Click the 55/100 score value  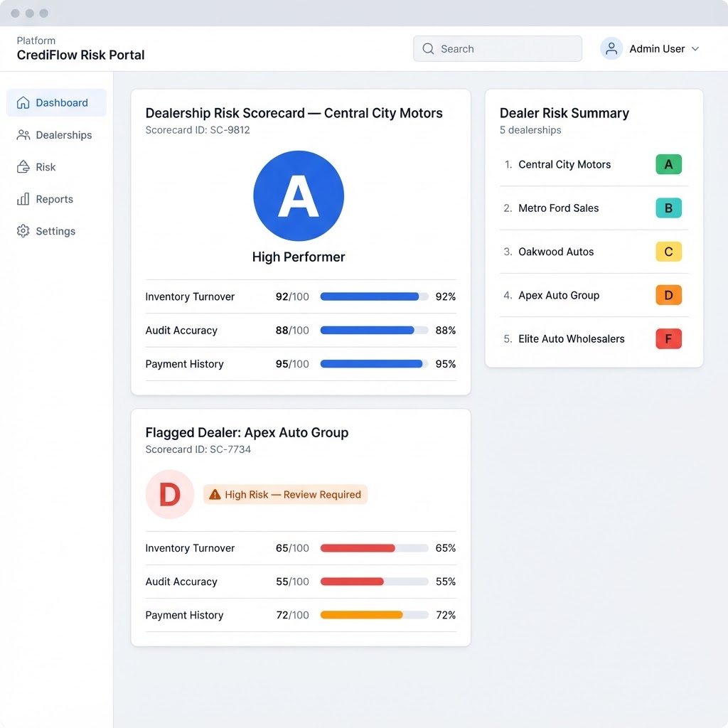point(292,582)
